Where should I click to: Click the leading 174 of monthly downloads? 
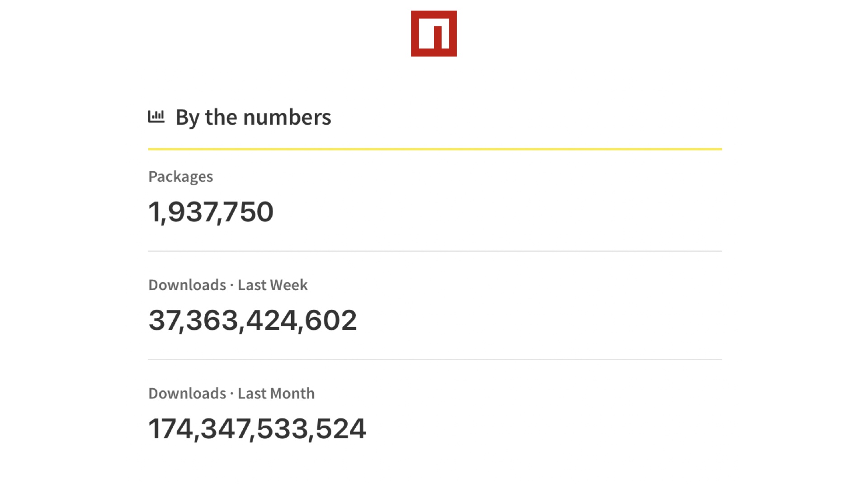170,429
